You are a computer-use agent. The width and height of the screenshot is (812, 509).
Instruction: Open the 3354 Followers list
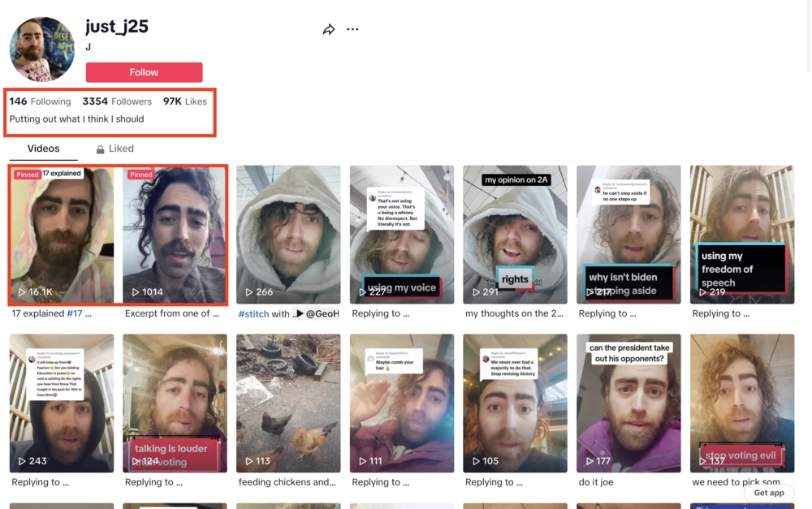point(117,101)
